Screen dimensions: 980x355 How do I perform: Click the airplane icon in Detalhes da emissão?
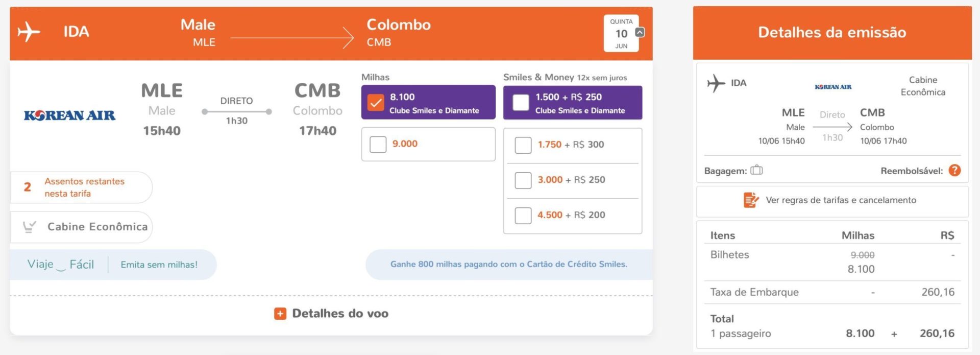pos(716,83)
